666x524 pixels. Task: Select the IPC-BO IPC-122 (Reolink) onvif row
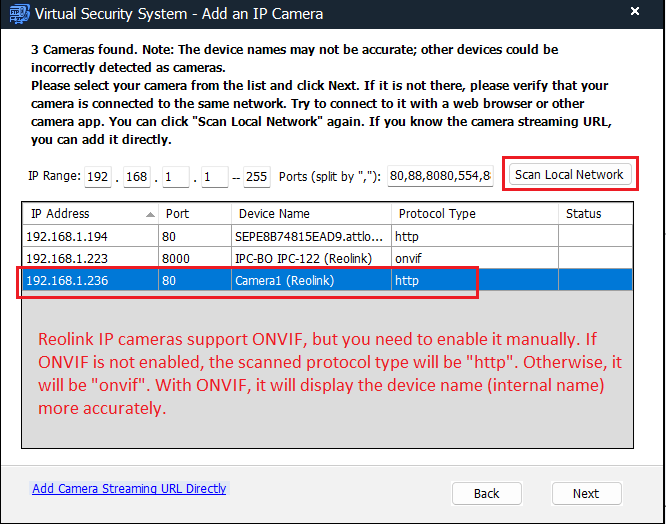[x=300, y=259]
